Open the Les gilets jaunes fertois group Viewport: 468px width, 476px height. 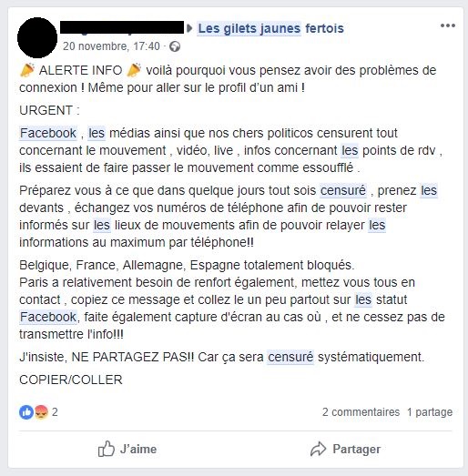coord(270,28)
